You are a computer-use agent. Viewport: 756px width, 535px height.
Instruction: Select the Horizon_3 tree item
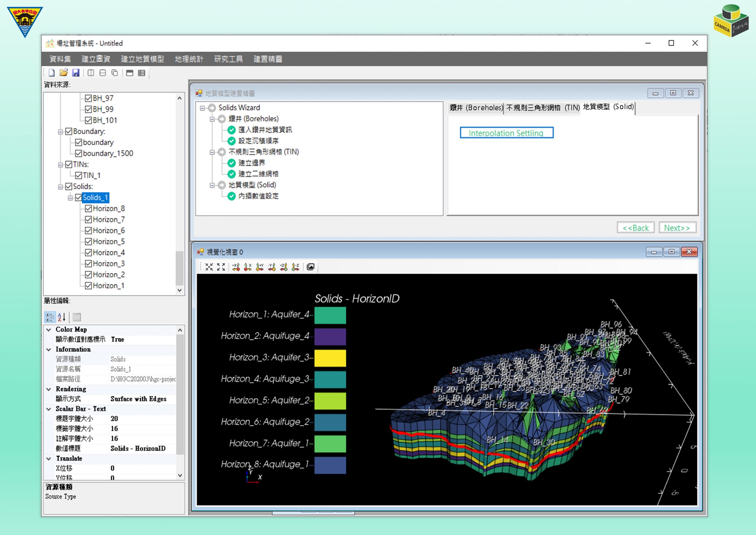click(109, 264)
